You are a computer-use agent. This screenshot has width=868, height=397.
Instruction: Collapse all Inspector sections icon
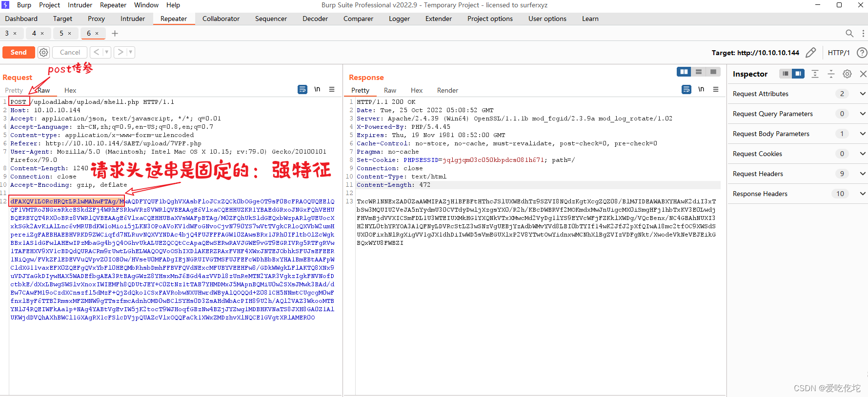pos(831,74)
